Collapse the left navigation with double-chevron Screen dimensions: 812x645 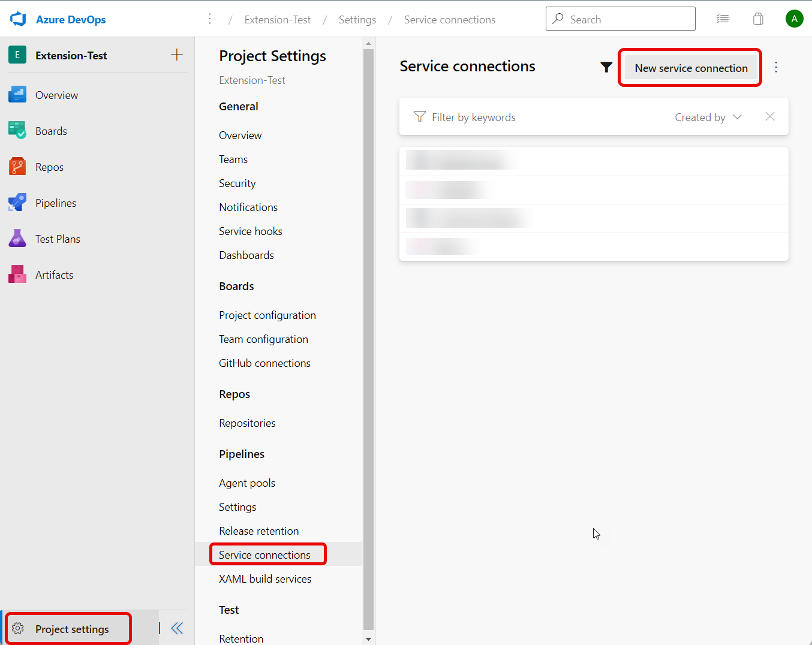coord(177,628)
